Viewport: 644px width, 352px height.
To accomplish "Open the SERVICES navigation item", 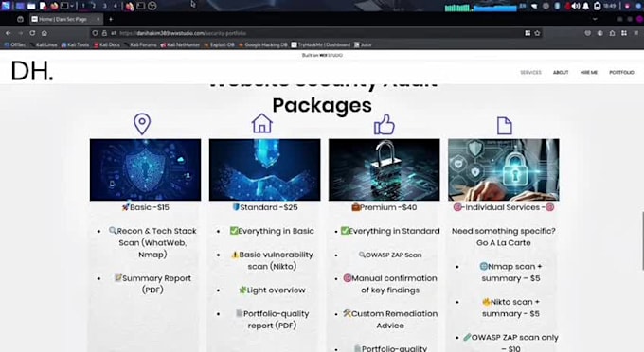I will tap(530, 72).
